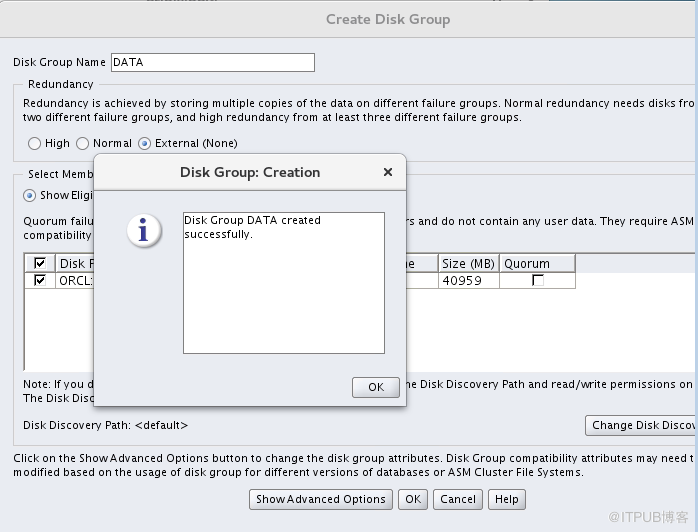Enable the Quorum checkbox for ORCL disk
Viewport: 698px width, 532px height.
pos(538,280)
